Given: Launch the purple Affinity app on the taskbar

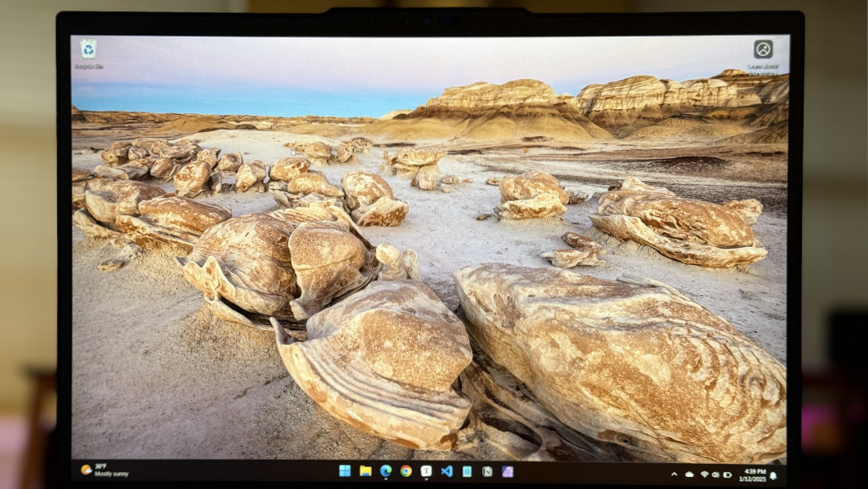Looking at the screenshot, I should click(x=507, y=471).
